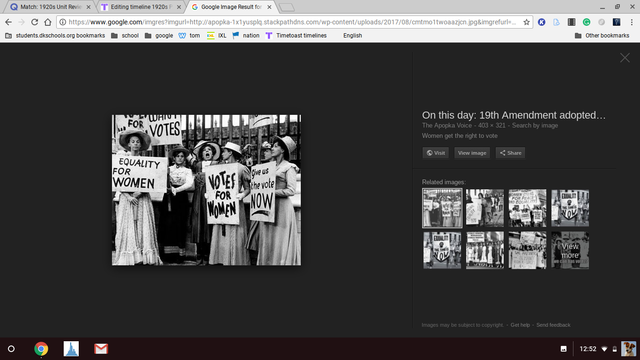
Task: Click the Share button
Action: coord(510,153)
